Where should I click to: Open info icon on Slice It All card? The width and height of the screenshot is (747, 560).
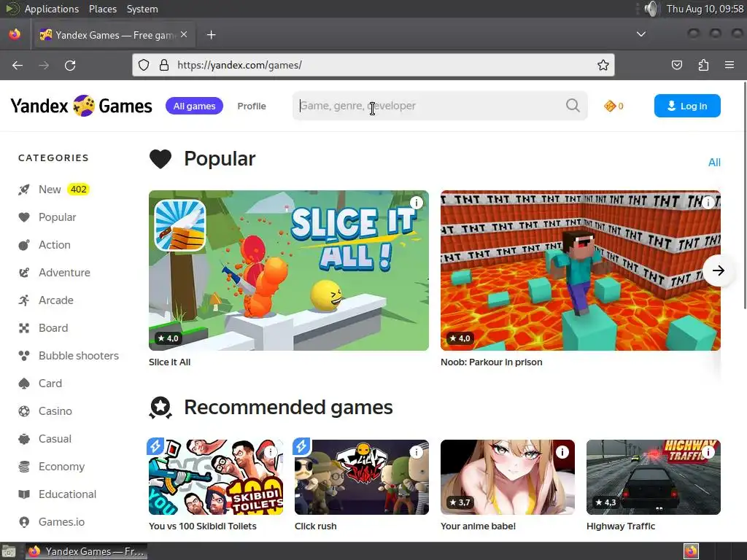point(417,203)
